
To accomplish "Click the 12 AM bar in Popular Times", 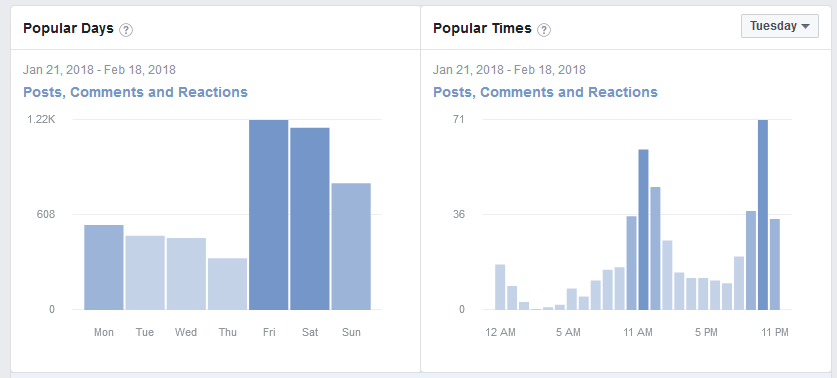I will (x=500, y=287).
